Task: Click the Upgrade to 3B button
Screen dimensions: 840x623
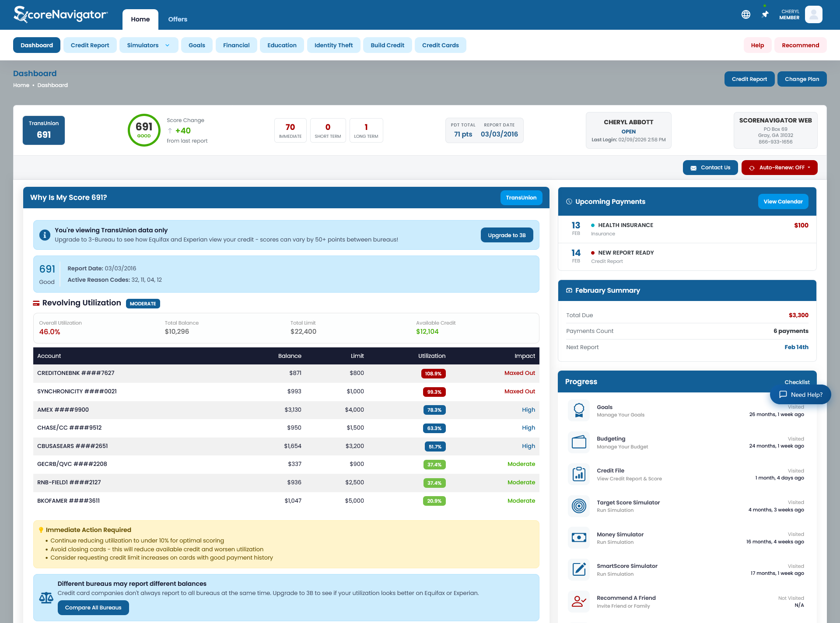Action: tap(507, 235)
